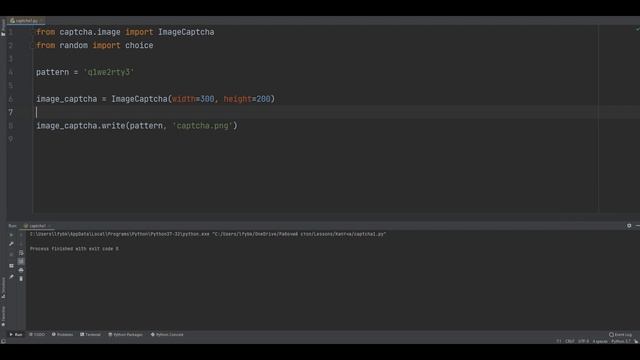Change the 4 spaces indent setting
This screenshot has width=640, height=360.
600,341
